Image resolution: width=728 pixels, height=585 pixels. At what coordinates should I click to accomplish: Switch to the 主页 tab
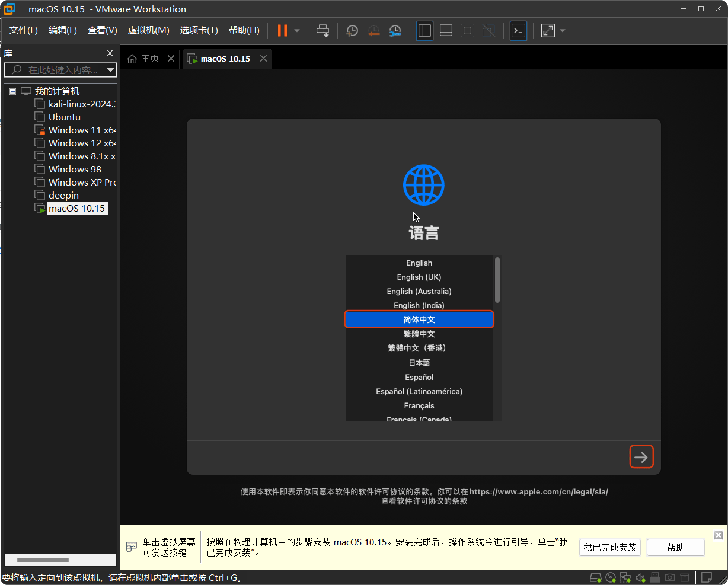149,58
